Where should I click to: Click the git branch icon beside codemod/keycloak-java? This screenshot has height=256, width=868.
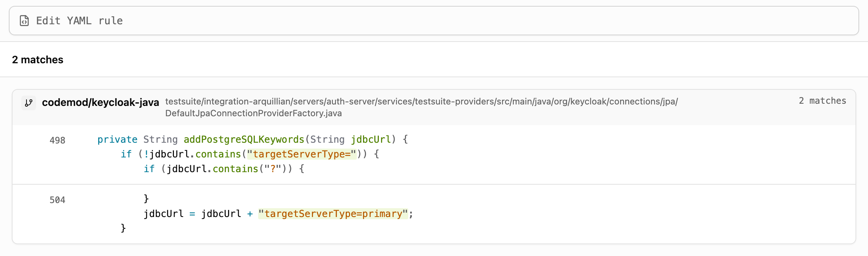29,103
